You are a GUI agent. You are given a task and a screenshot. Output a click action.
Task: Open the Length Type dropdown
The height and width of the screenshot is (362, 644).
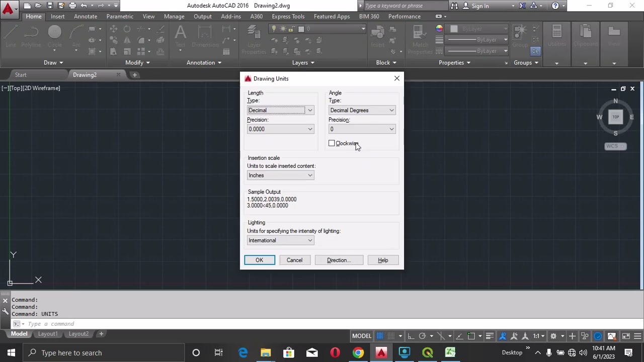coord(280,110)
